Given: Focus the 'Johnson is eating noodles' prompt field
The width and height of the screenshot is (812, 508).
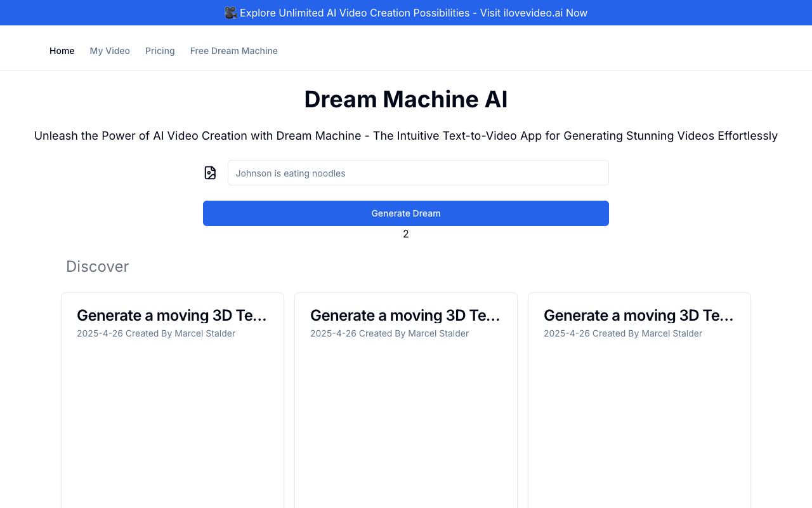Looking at the screenshot, I should [418, 173].
